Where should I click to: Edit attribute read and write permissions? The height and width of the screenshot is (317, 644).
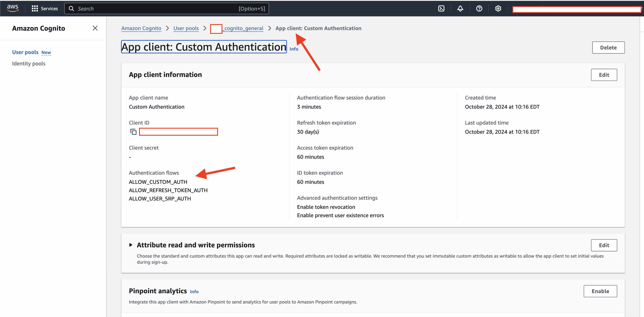click(x=604, y=245)
